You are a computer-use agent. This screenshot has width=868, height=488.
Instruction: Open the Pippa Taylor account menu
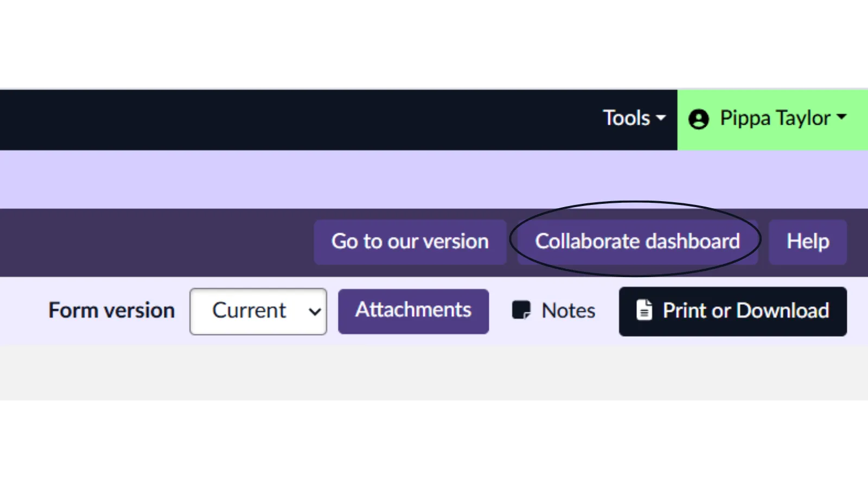(x=775, y=118)
